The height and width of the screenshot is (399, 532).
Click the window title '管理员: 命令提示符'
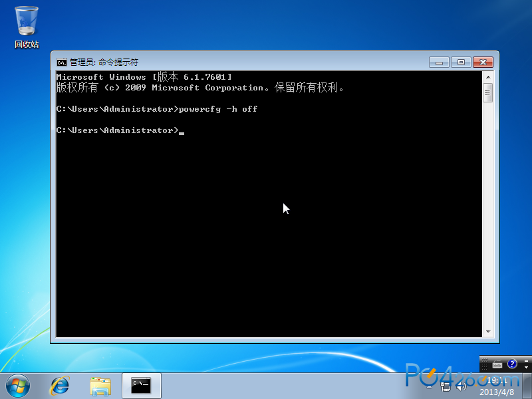[104, 62]
